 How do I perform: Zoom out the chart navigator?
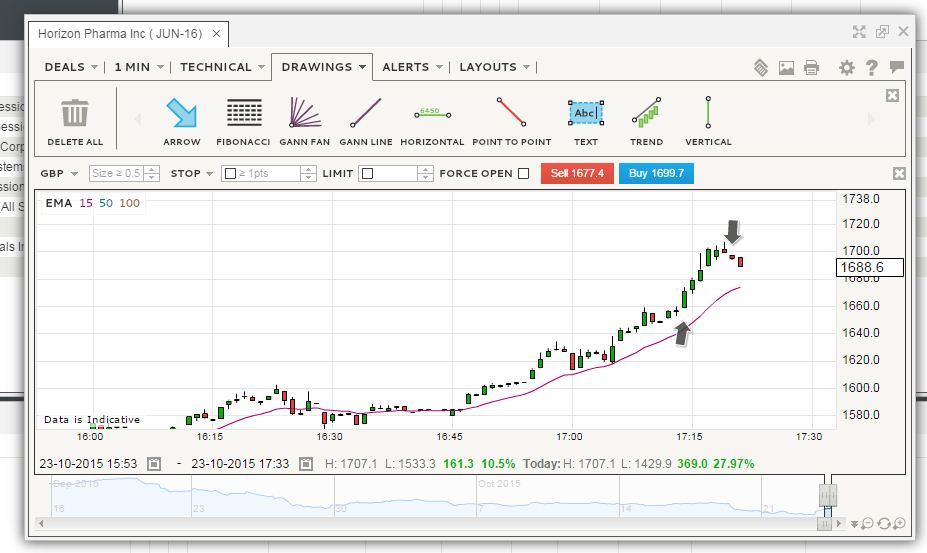pyautogui.click(x=867, y=523)
